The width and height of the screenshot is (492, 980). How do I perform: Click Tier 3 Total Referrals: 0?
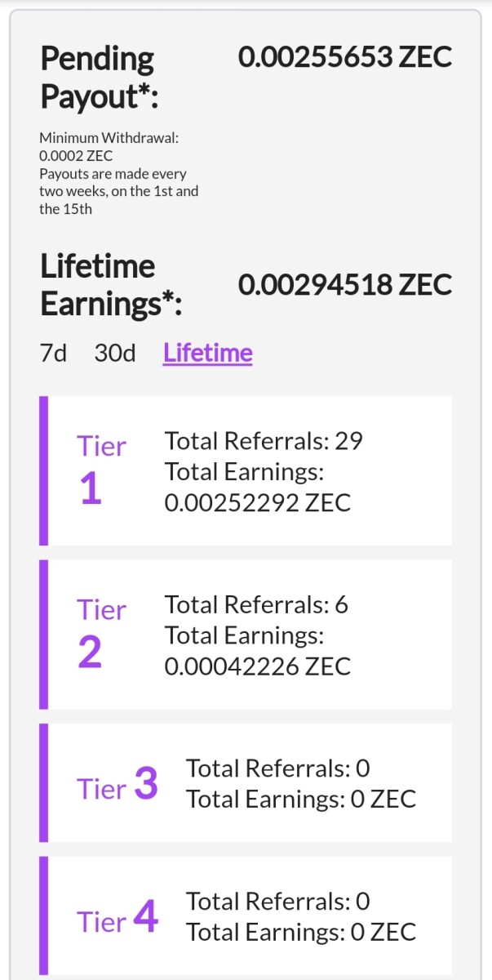point(278,768)
